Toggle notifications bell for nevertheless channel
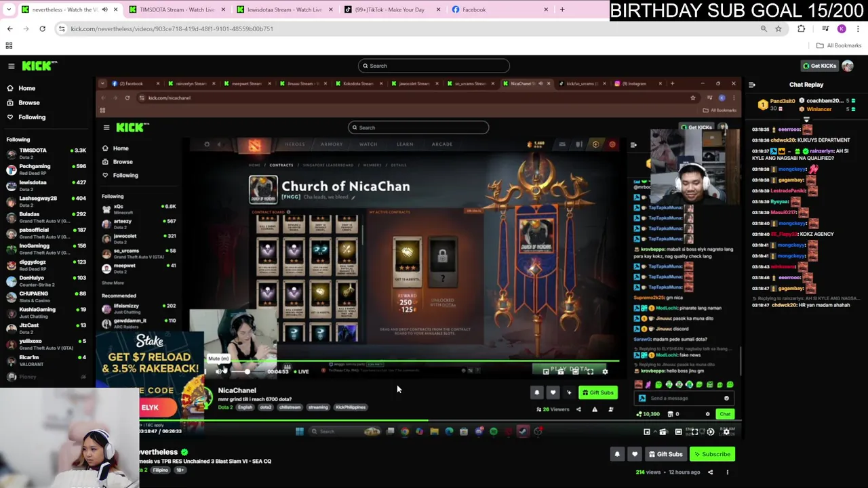Image resolution: width=868 pixels, height=488 pixels. pyautogui.click(x=617, y=454)
